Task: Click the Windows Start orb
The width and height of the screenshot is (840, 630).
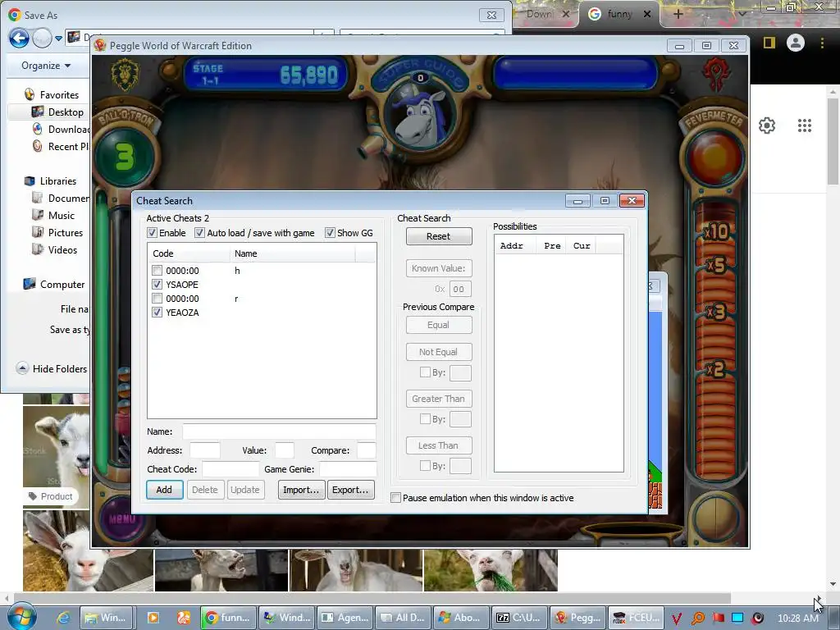Action: [x=21, y=617]
